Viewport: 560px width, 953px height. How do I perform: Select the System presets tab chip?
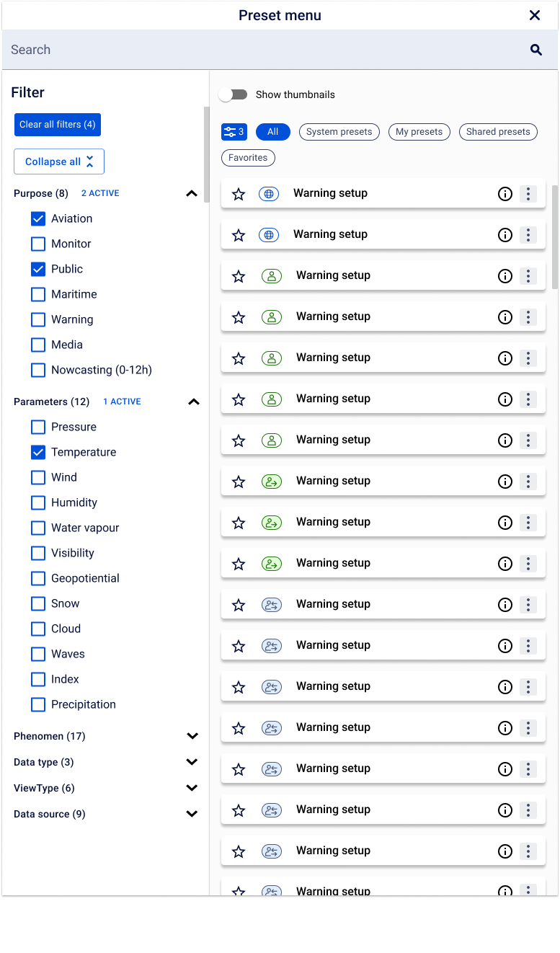[x=339, y=132]
